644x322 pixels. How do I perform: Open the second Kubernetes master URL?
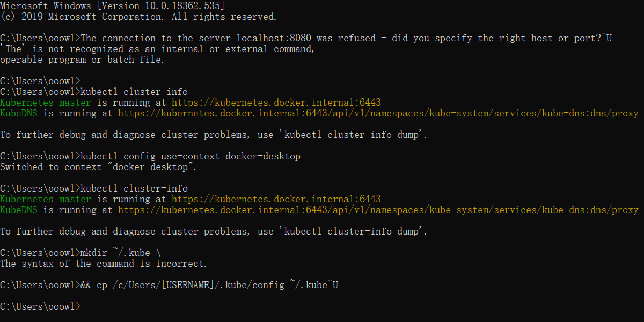[x=276, y=199]
